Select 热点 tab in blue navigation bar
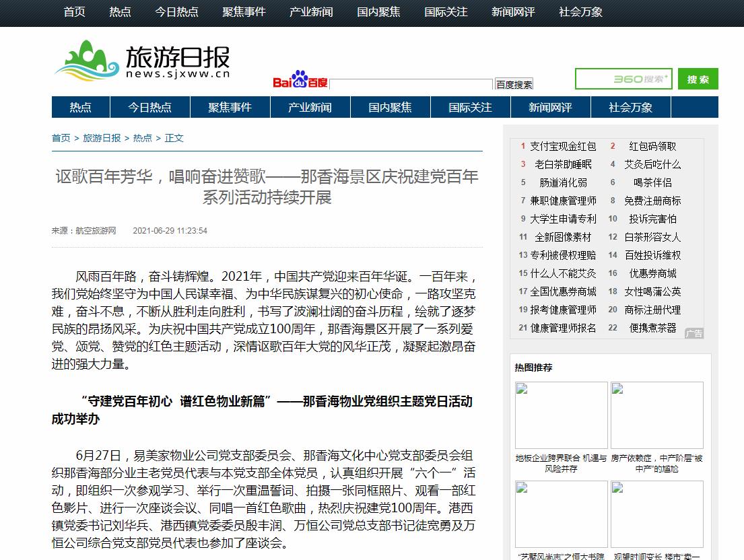 point(81,107)
